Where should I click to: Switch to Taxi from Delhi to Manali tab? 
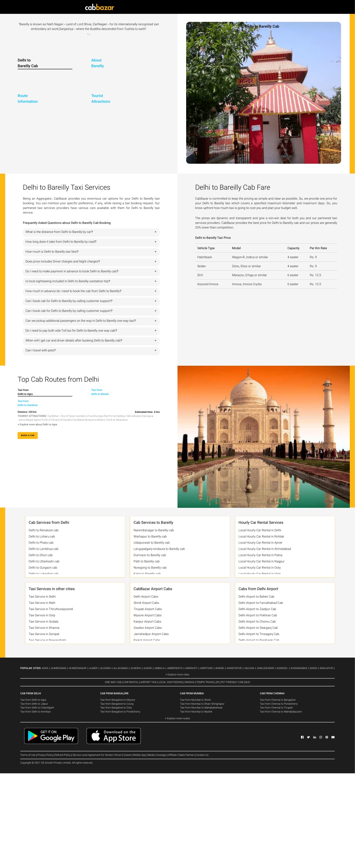(100, 392)
